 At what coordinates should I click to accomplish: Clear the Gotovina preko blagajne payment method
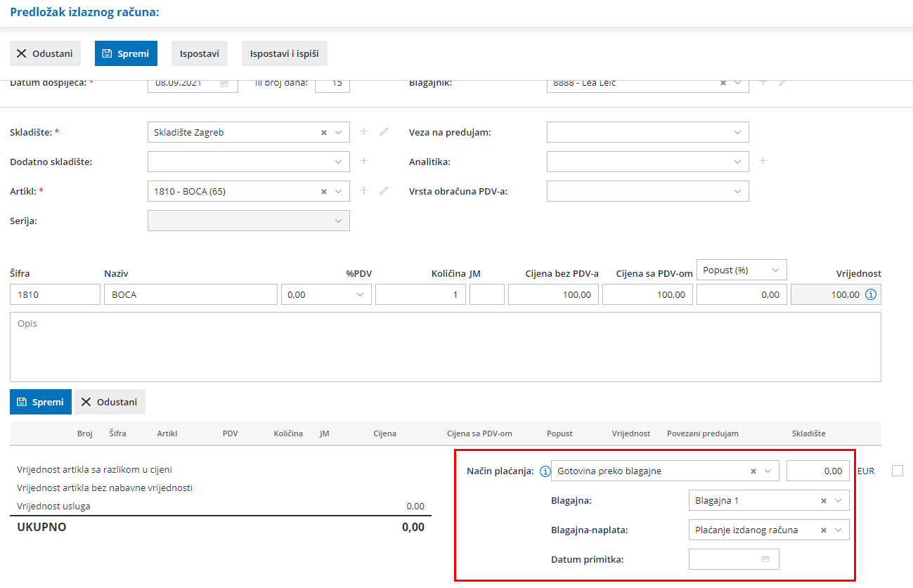coord(753,471)
